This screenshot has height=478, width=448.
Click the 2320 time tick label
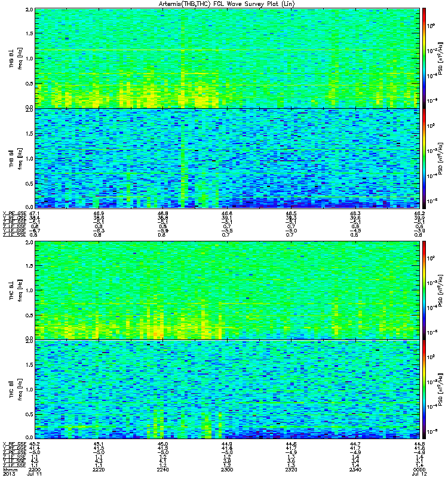pos(291,470)
